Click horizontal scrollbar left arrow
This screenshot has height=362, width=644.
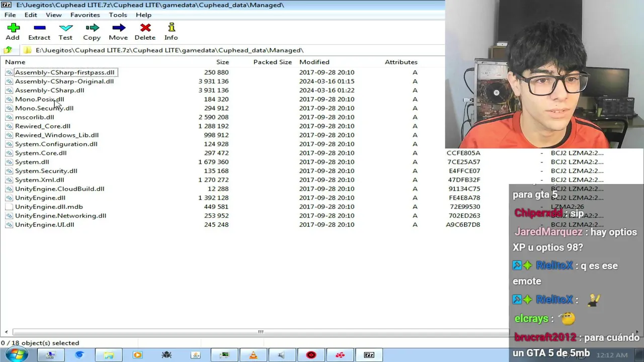point(6,332)
